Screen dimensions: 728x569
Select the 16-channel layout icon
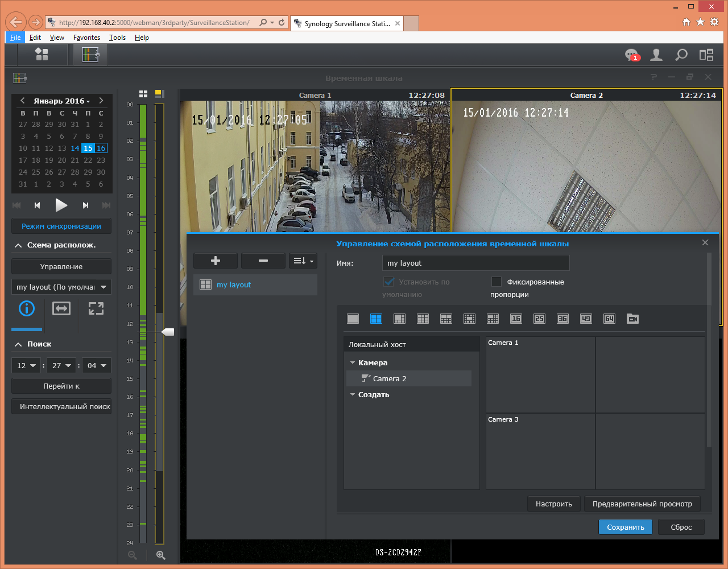[x=516, y=319]
